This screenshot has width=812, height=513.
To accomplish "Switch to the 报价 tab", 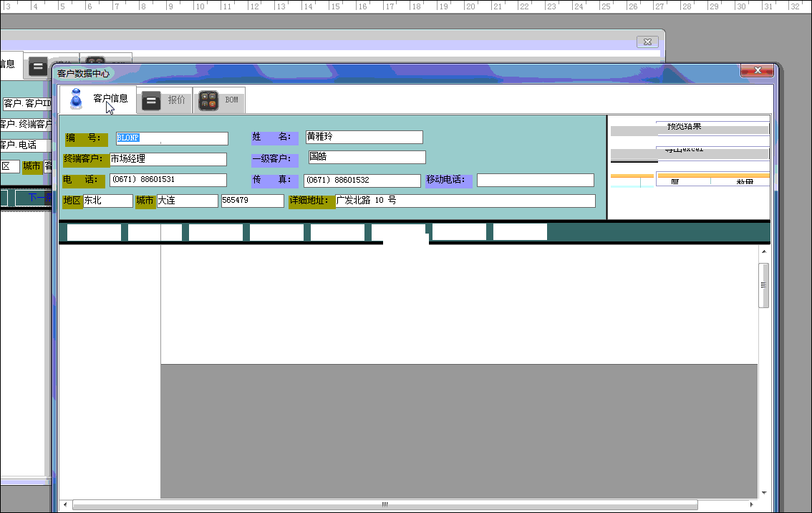I will 175,100.
